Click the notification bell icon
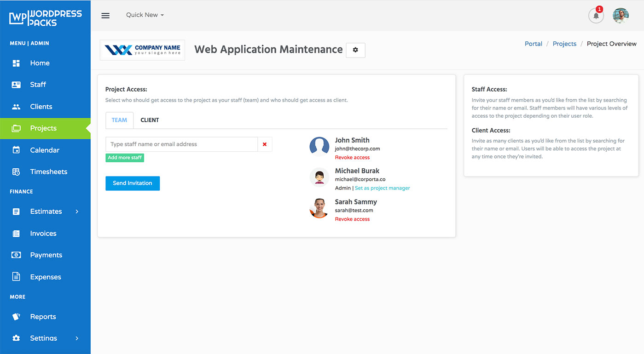The width and height of the screenshot is (644, 354). point(596,16)
